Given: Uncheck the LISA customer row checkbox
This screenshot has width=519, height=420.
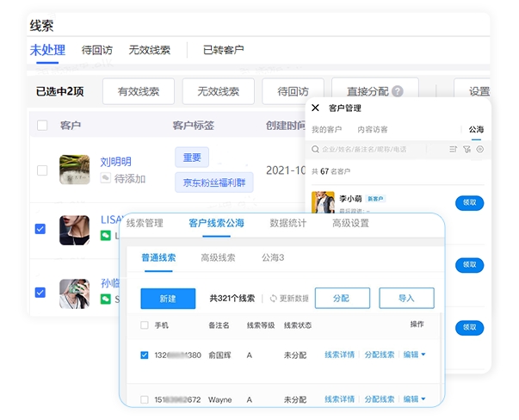Looking at the screenshot, I should (40, 229).
